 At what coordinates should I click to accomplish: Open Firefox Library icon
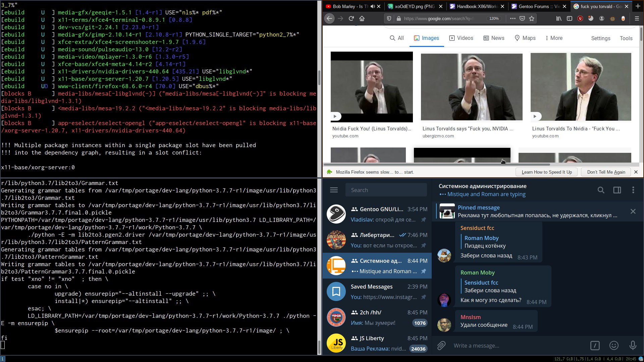(x=559, y=18)
